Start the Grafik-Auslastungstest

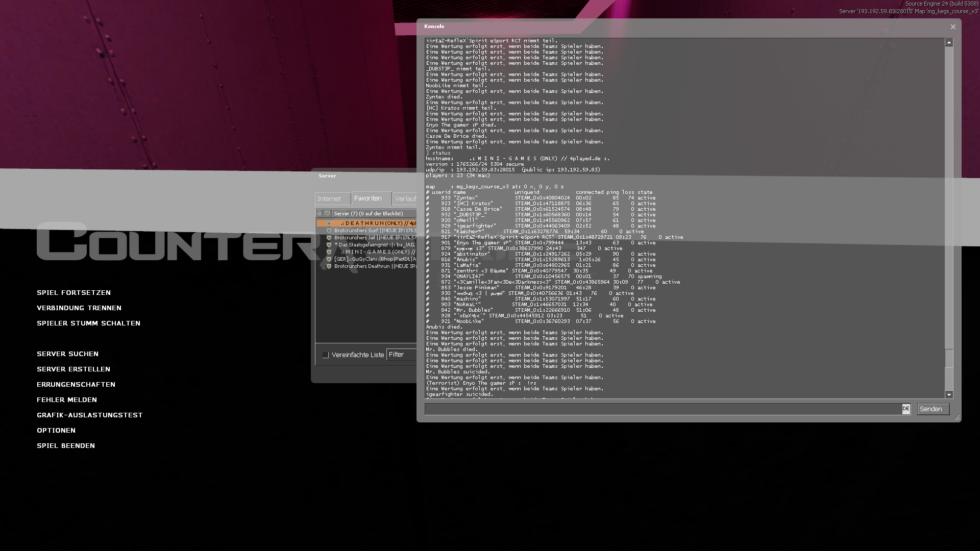point(90,415)
